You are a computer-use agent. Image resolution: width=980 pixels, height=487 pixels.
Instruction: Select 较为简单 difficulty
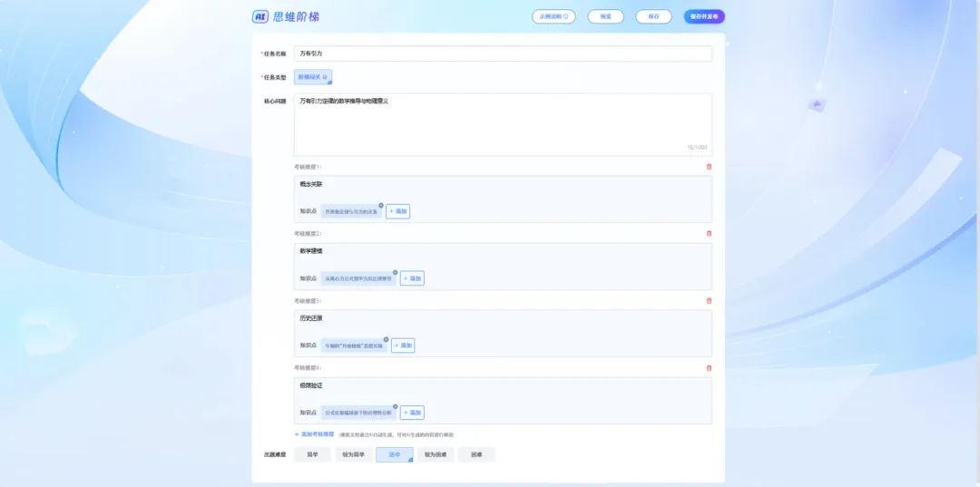(x=354, y=455)
